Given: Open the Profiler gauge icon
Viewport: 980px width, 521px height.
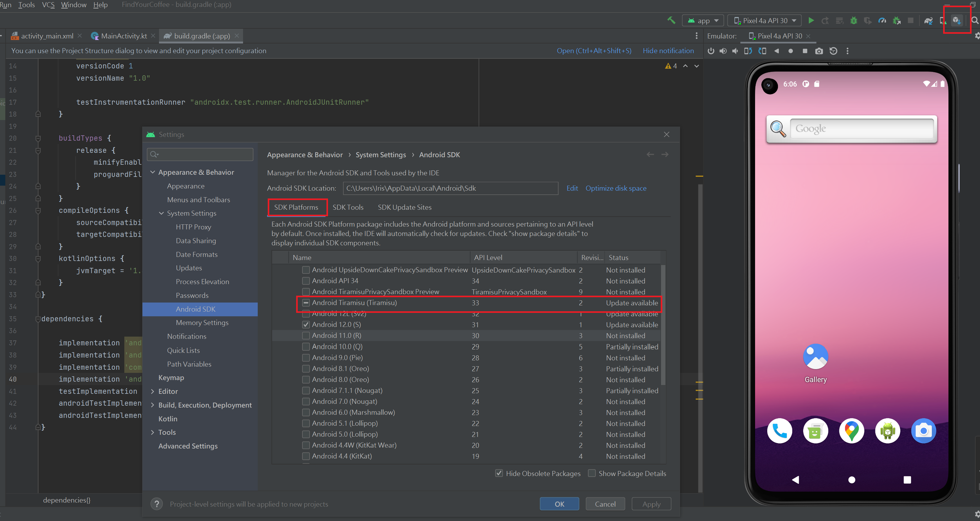Looking at the screenshot, I should pos(882,21).
